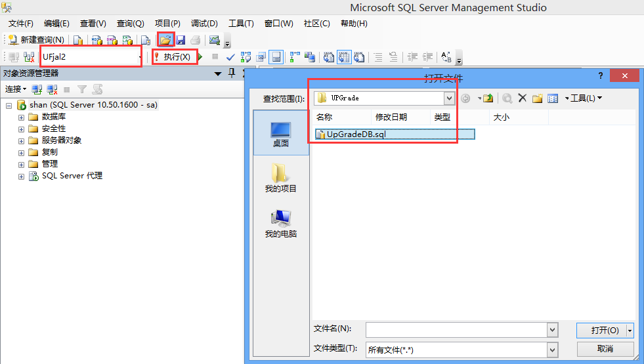The height and width of the screenshot is (364, 644).
Task: Expand the 复制 folder node
Action: click(22, 153)
